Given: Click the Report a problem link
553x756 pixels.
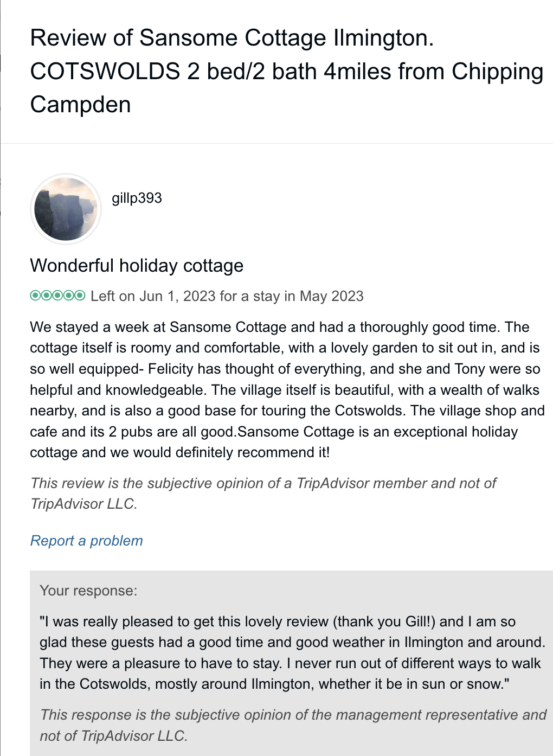Looking at the screenshot, I should (87, 541).
